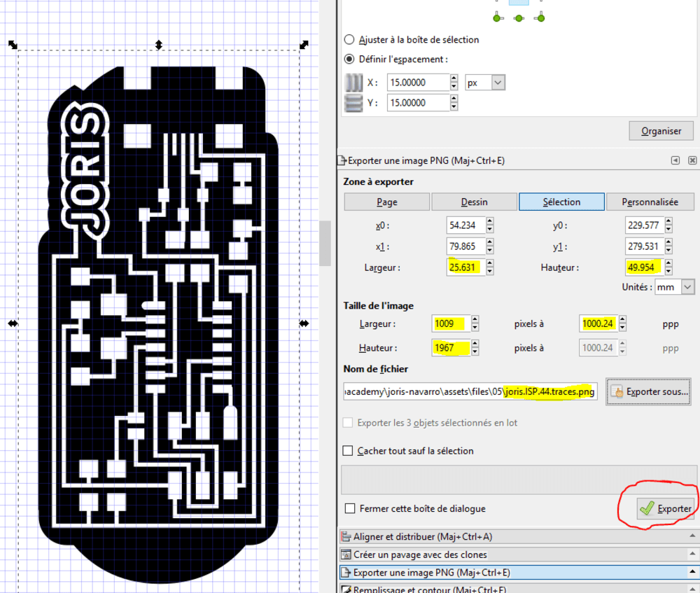Viewport: 700px width, 593px height.
Task: Click the top-center vertical scale handle
Action: 158,45
